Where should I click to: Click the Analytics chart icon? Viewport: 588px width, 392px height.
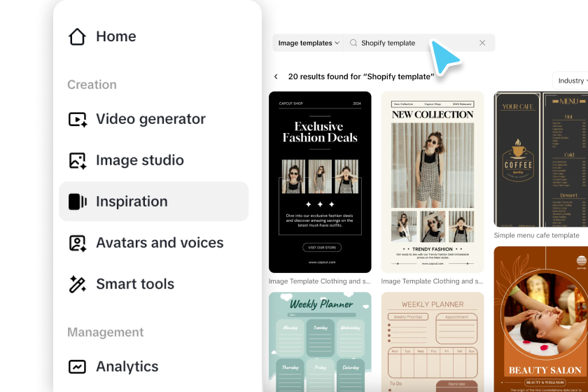[77, 367]
